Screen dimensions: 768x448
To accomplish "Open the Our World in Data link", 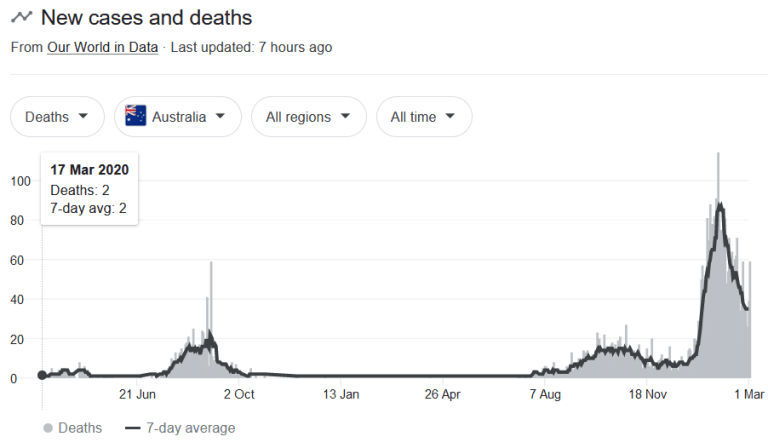I will [102, 47].
